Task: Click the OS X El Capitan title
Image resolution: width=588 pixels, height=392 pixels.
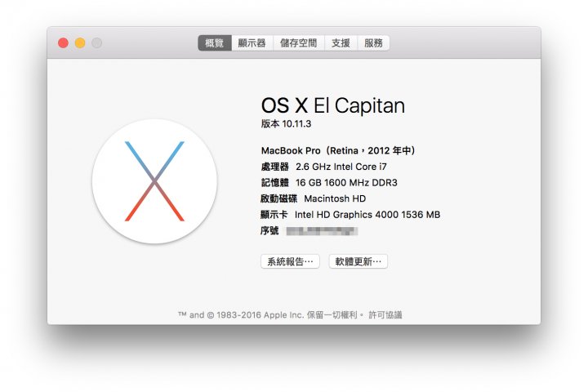Action: (x=333, y=105)
